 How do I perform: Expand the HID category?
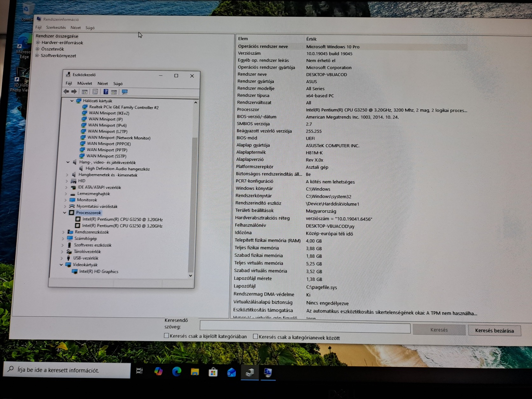[67, 181]
